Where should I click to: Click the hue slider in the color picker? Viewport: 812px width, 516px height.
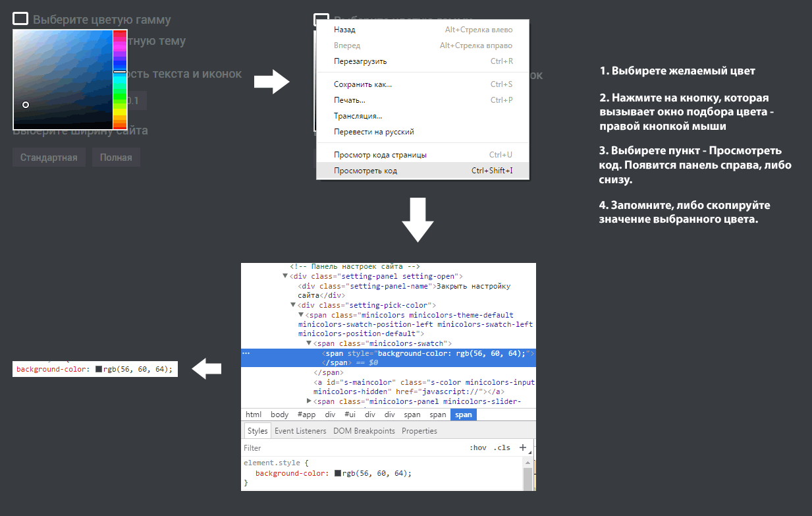(x=119, y=79)
